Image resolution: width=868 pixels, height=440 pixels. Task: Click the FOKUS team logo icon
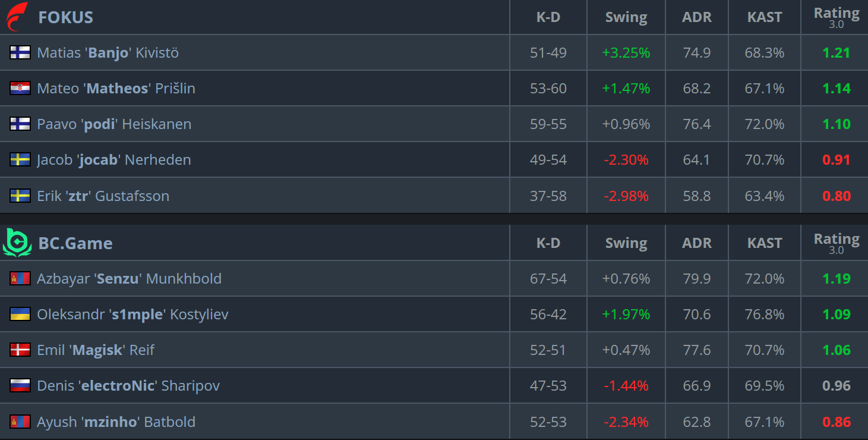pos(17,17)
